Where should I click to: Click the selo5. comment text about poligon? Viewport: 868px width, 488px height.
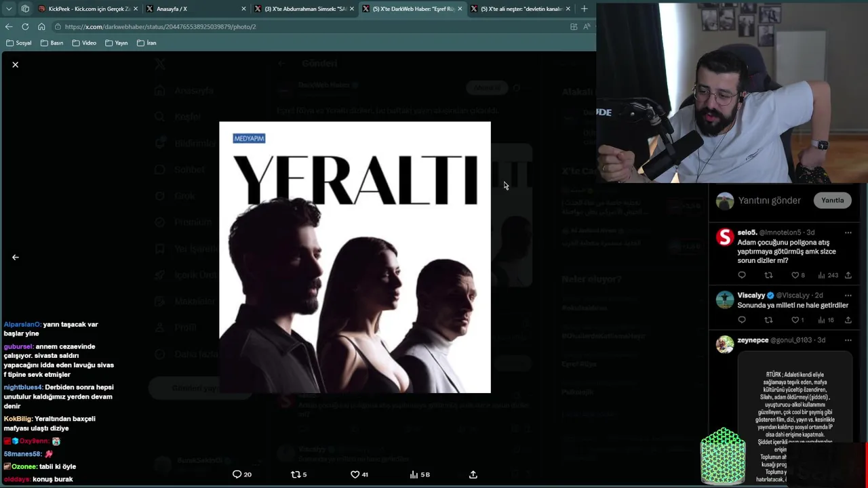(x=787, y=251)
